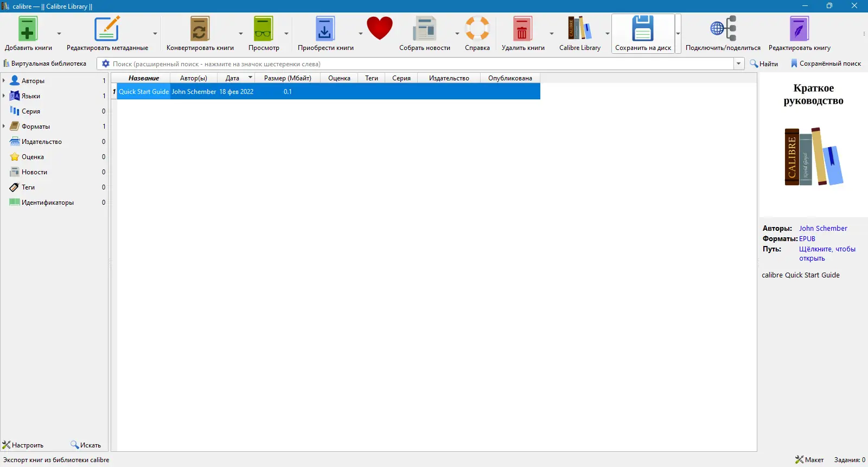This screenshot has height=467, width=868.
Task: Open Calibre Library dropdown arrow
Action: (608, 34)
